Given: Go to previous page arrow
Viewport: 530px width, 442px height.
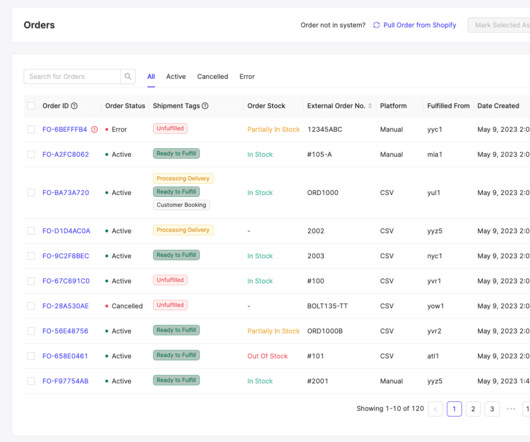Looking at the screenshot, I should tap(435, 409).
